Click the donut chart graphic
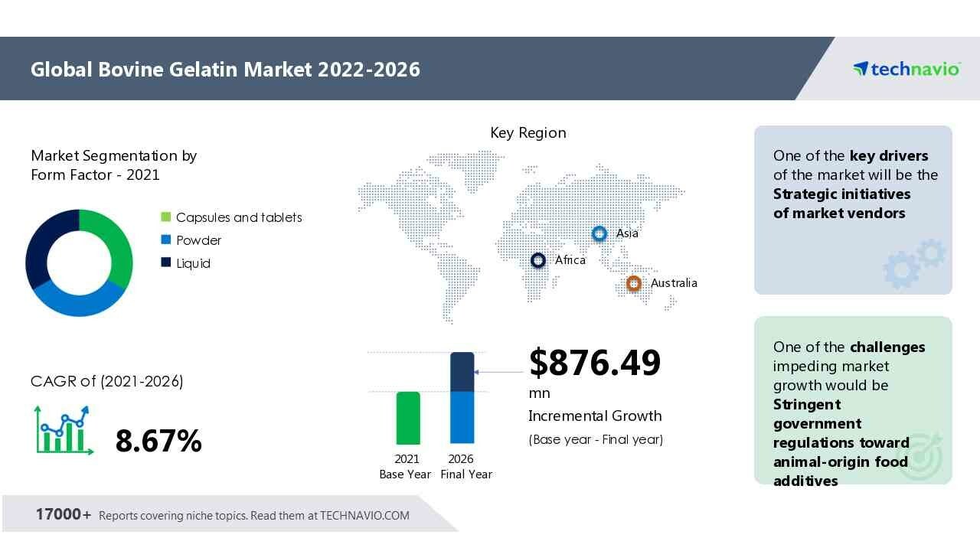 [79, 262]
